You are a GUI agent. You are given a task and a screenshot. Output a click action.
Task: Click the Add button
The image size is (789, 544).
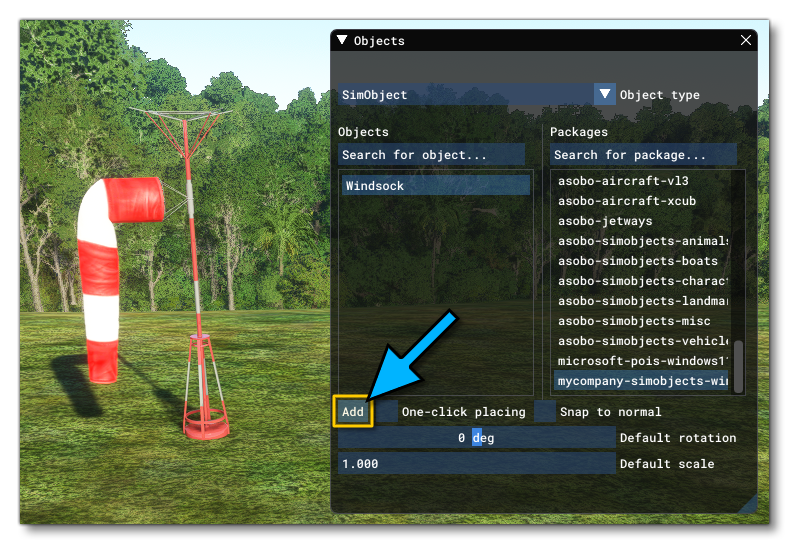[353, 411]
